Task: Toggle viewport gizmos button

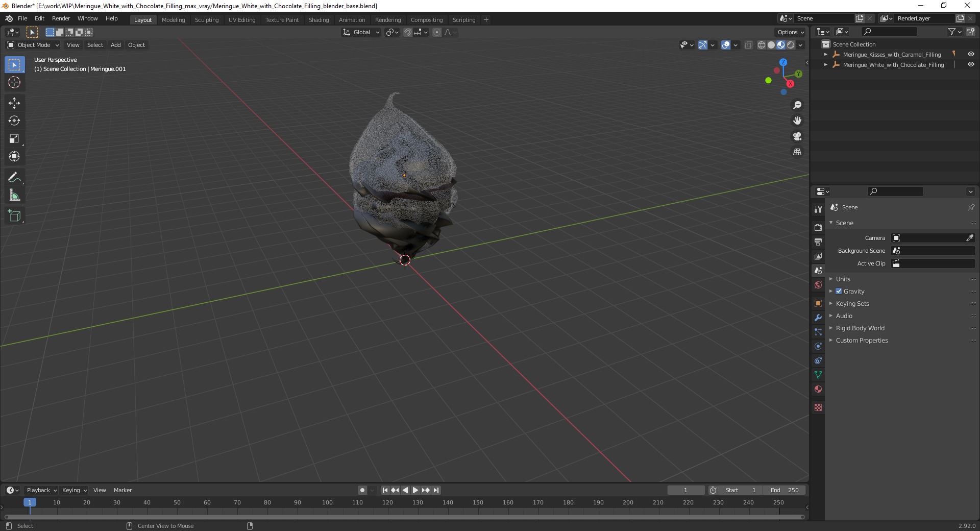Action: point(703,45)
